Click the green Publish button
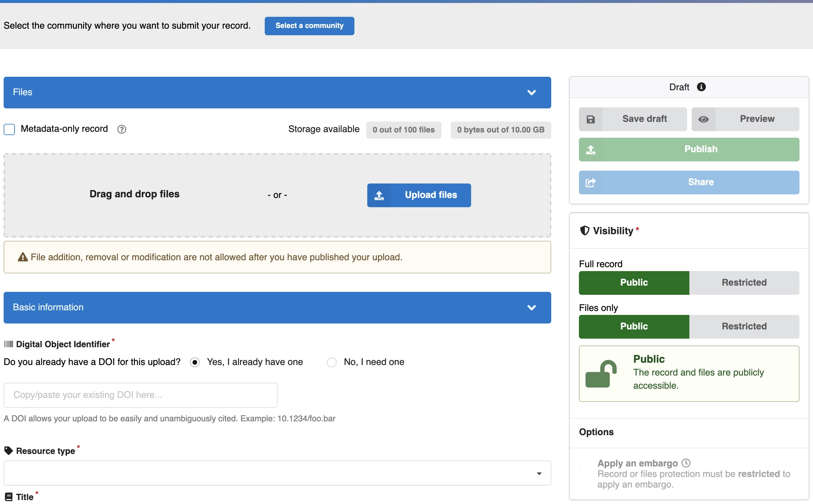This screenshot has height=504, width=813. click(x=689, y=150)
